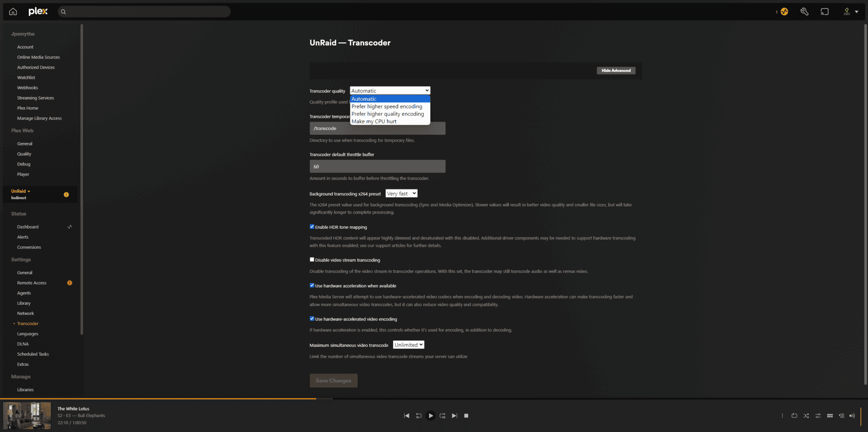
Task: Click the Cast icon in the top bar
Action: (825, 11)
